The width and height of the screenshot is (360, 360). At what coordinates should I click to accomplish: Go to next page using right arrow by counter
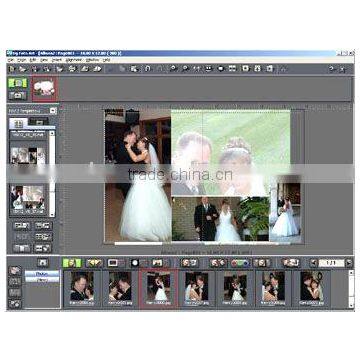coord(349,263)
